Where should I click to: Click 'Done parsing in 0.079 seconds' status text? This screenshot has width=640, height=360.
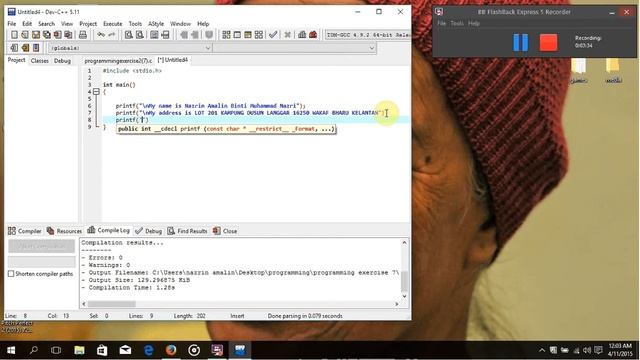point(305,316)
